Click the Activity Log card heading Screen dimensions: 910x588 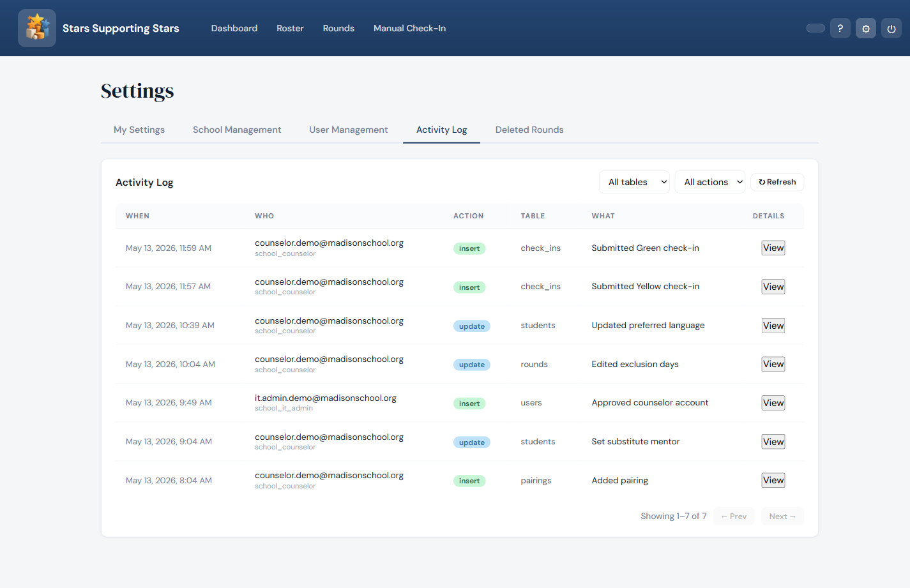[144, 182]
